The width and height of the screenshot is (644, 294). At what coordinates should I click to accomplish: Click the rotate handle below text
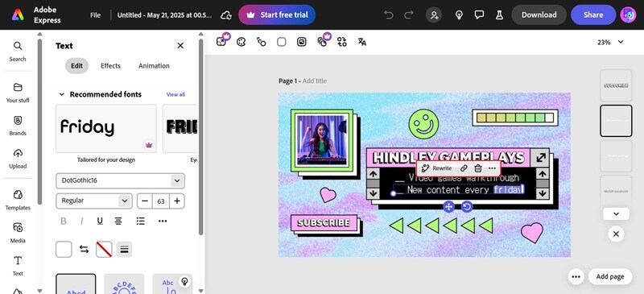point(467,206)
